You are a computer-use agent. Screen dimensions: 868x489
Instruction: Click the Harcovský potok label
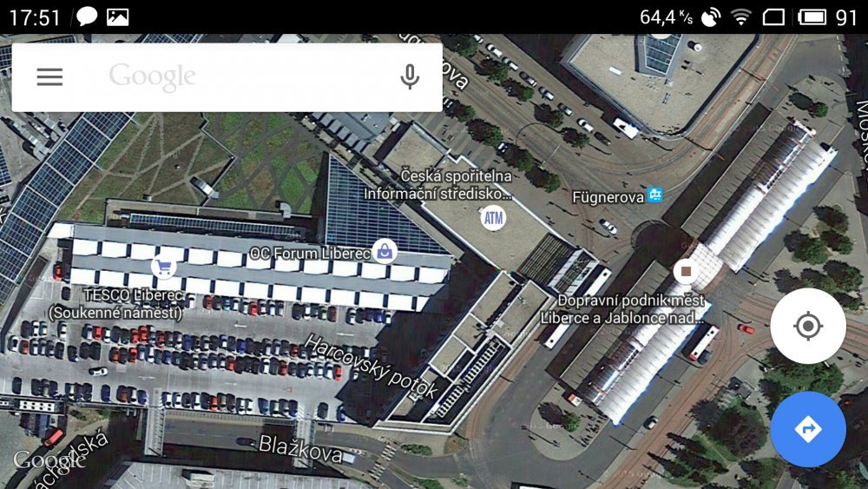coord(372,366)
